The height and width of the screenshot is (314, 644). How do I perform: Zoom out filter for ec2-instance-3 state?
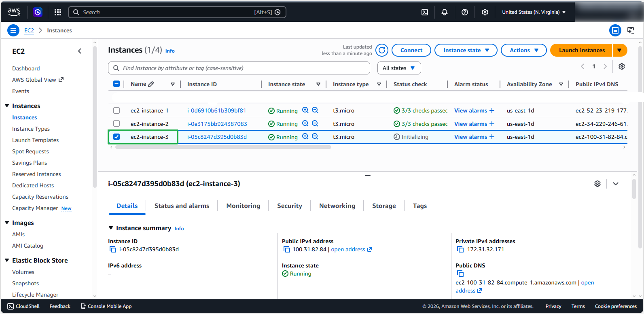(x=315, y=136)
